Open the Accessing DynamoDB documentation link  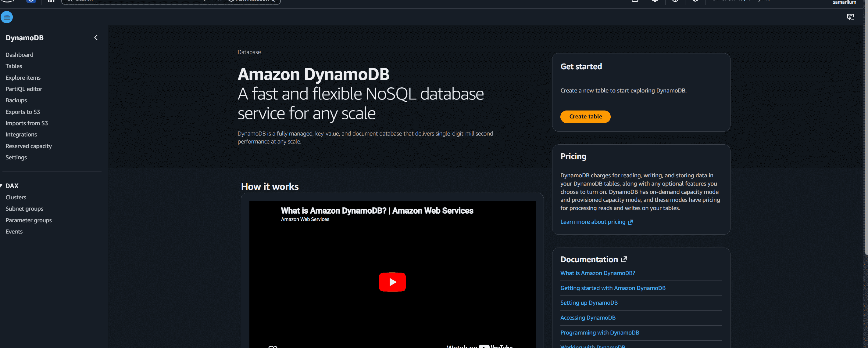[588, 317]
